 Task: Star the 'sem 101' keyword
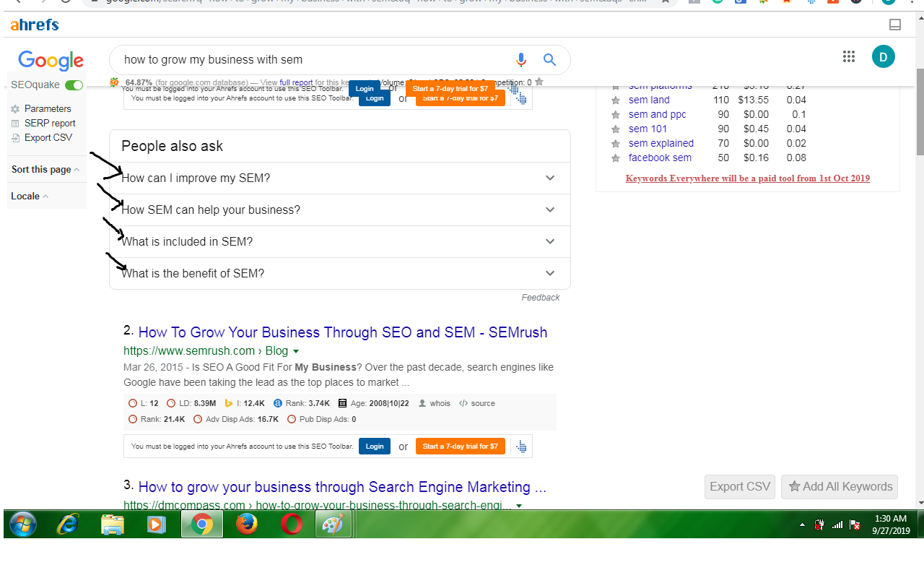click(x=616, y=129)
